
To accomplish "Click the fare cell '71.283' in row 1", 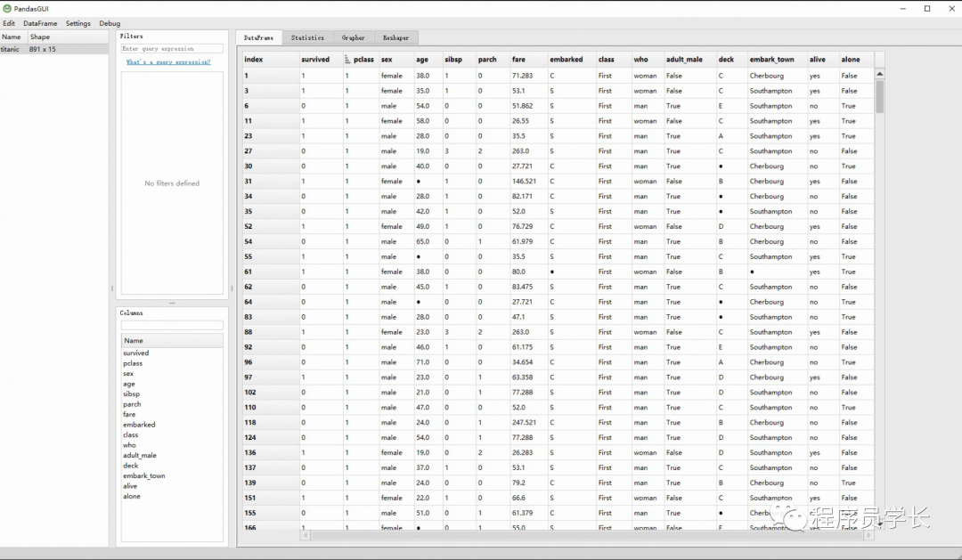I will click(x=528, y=76).
